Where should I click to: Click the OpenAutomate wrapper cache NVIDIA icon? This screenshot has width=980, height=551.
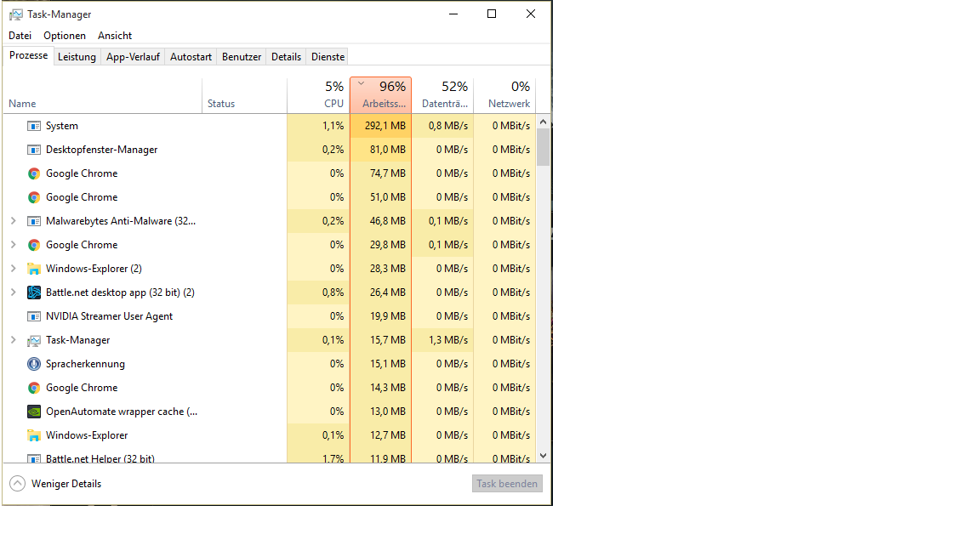coord(34,412)
